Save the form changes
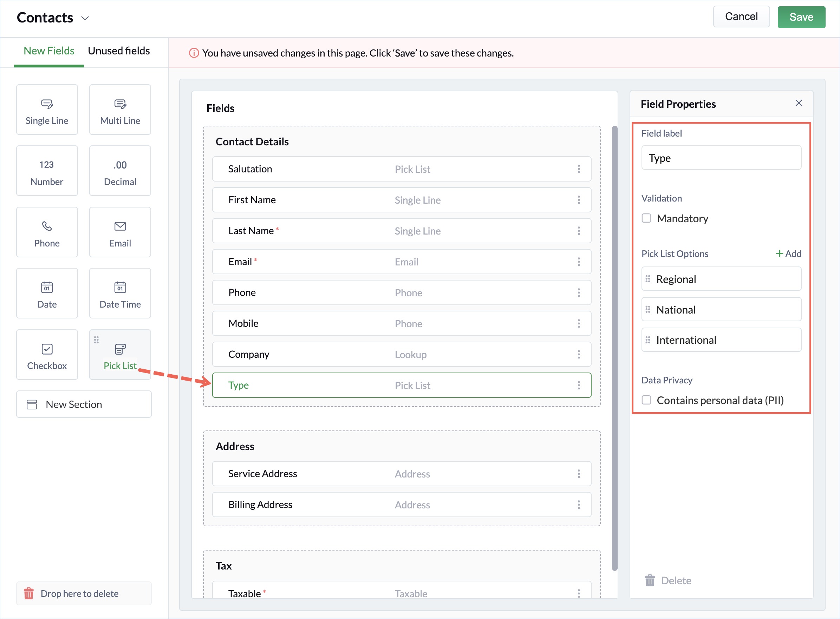Image resolution: width=840 pixels, height=619 pixels. (801, 17)
